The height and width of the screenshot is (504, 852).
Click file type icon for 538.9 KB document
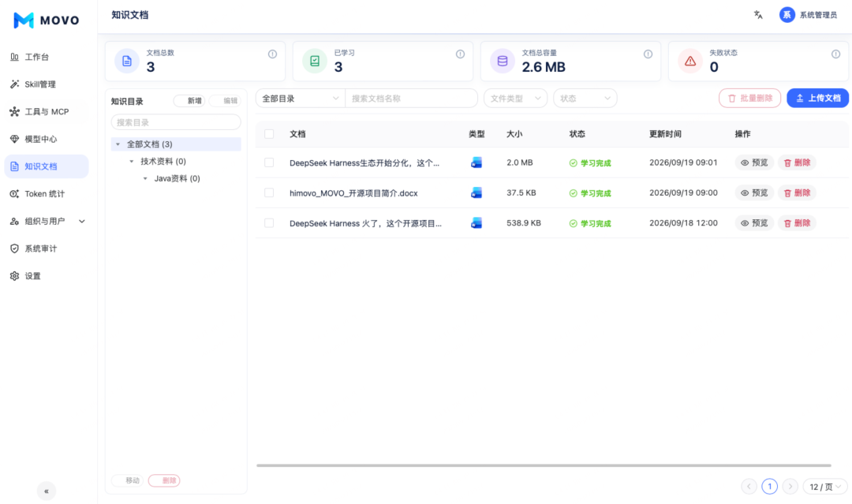coord(476,222)
